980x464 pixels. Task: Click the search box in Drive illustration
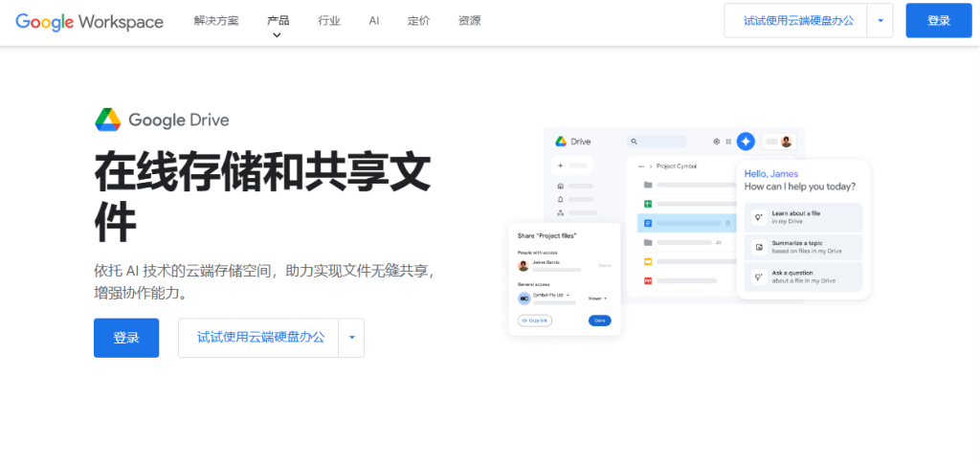pos(657,142)
